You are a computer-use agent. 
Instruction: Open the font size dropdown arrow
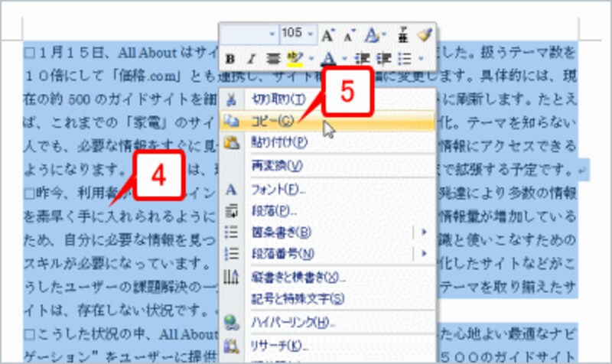pyautogui.click(x=311, y=34)
